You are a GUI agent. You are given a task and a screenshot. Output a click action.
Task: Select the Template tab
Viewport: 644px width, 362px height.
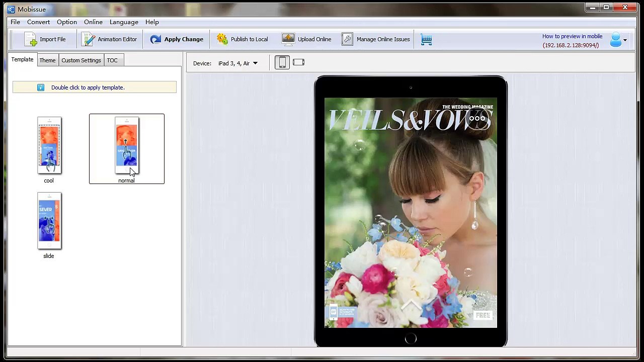click(22, 59)
